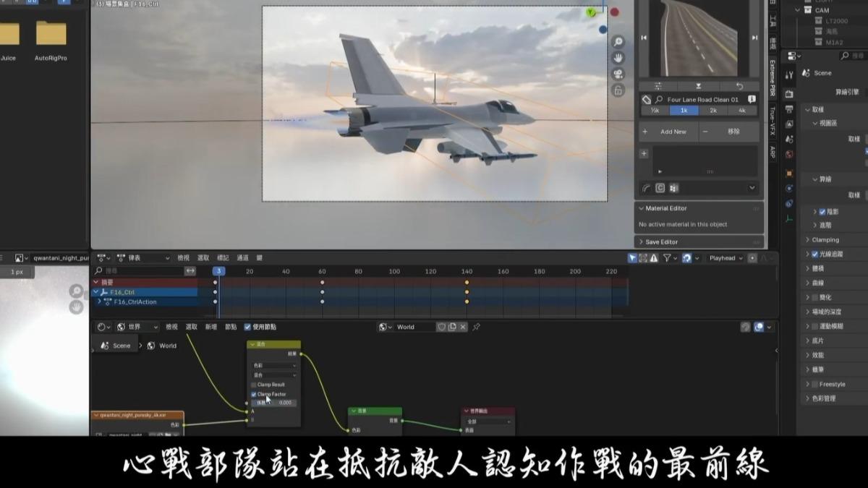Select the pan hand tool in viewport
This screenshot has height=488, width=868.
[x=618, y=58]
